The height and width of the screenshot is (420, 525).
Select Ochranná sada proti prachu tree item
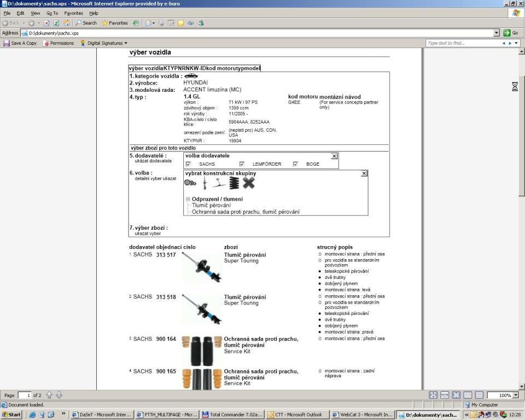246,212
